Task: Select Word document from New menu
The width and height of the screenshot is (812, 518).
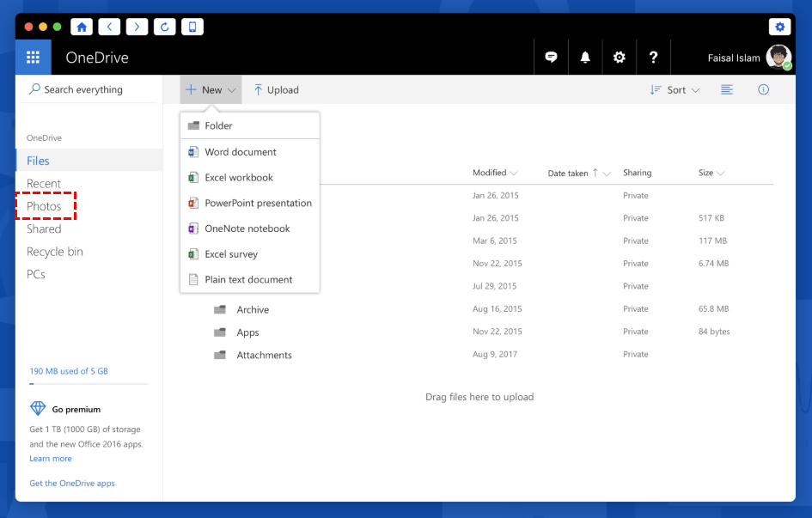Action: click(x=240, y=152)
